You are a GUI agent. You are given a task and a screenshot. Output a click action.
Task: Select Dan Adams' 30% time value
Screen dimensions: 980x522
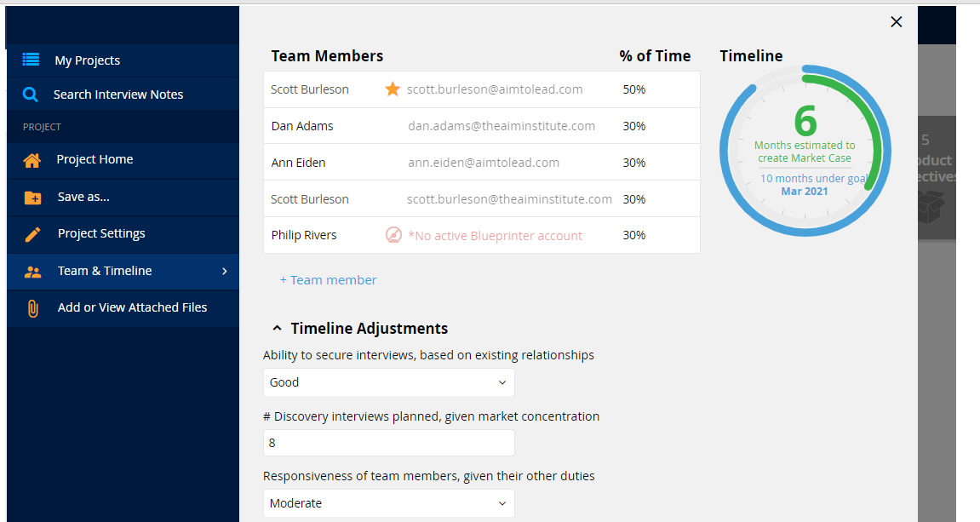tap(633, 126)
